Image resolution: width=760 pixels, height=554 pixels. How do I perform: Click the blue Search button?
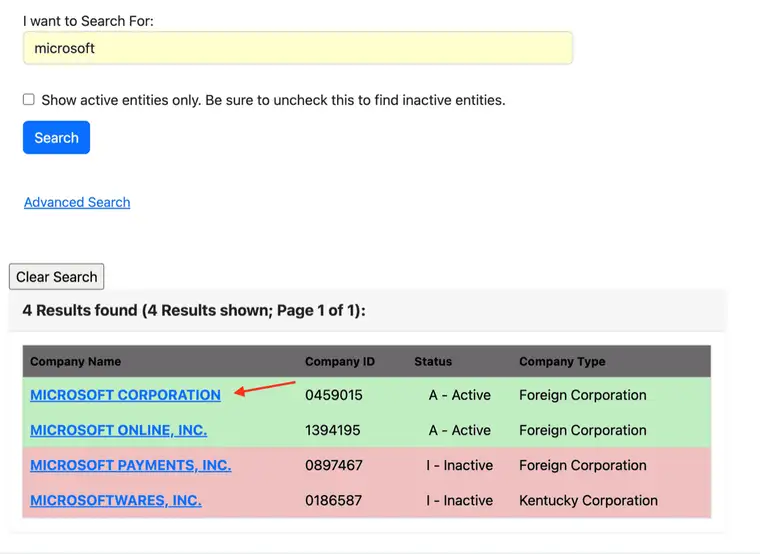[x=56, y=138]
